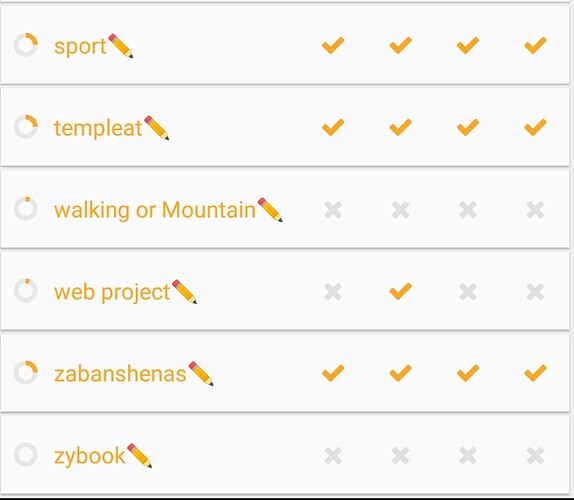The image size is (574, 500).
Task: Mark the last X in walking or Mountain row
Action: [x=535, y=210]
